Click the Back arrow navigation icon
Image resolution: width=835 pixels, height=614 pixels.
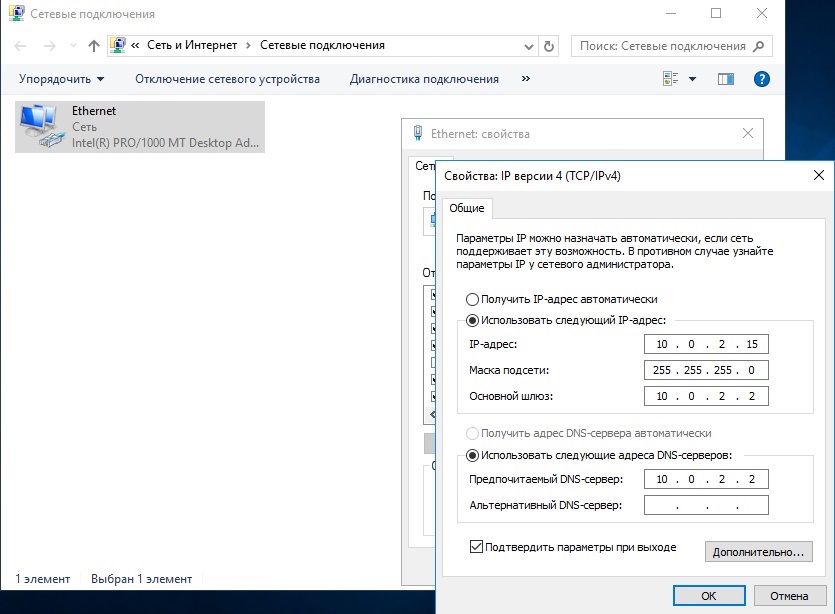point(22,46)
